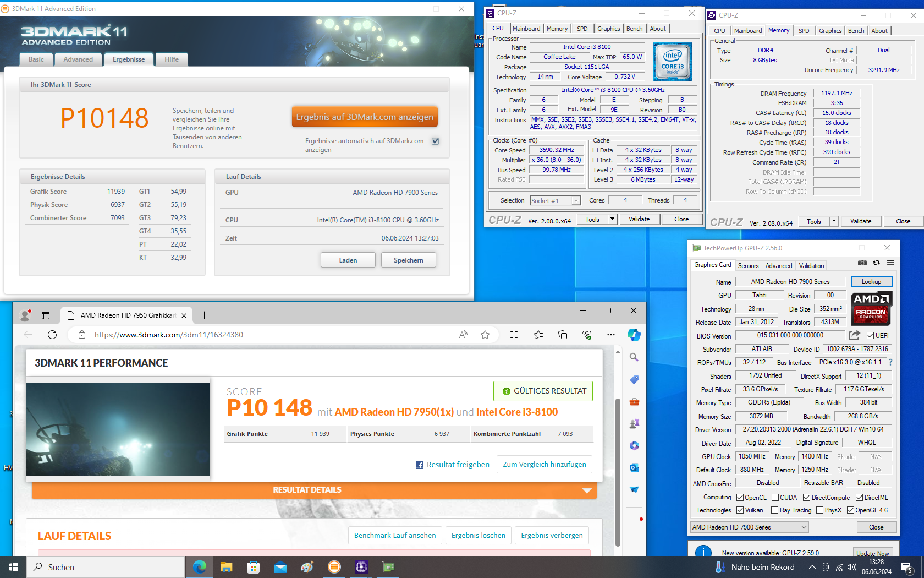The width and height of the screenshot is (924, 578).
Task: Open Edge sidebar tools briefcase icon
Action: click(634, 402)
